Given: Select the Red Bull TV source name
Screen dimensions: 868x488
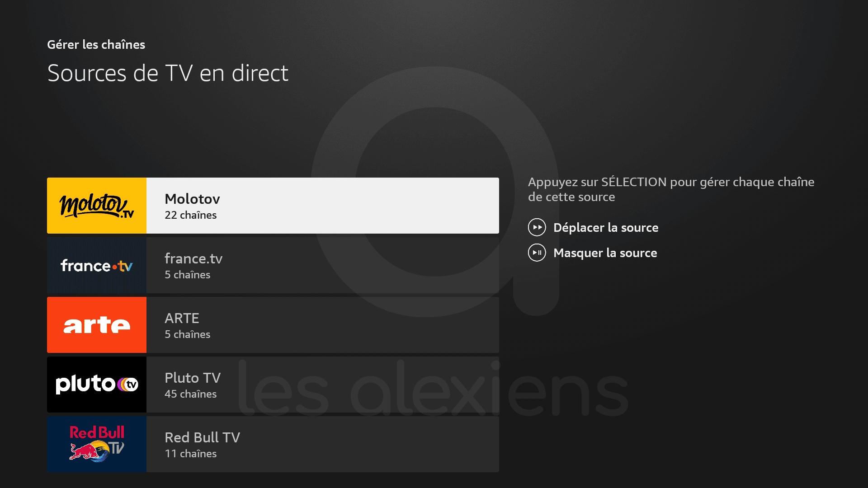Looking at the screenshot, I should click(x=202, y=437).
